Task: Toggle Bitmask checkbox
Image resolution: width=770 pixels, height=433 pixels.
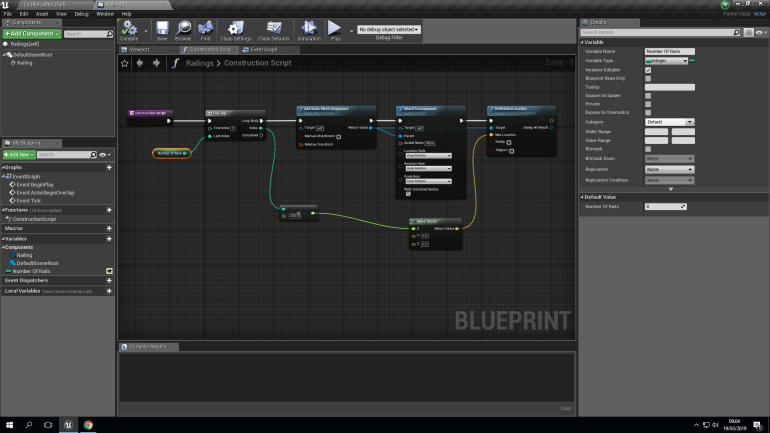Action: coord(648,149)
